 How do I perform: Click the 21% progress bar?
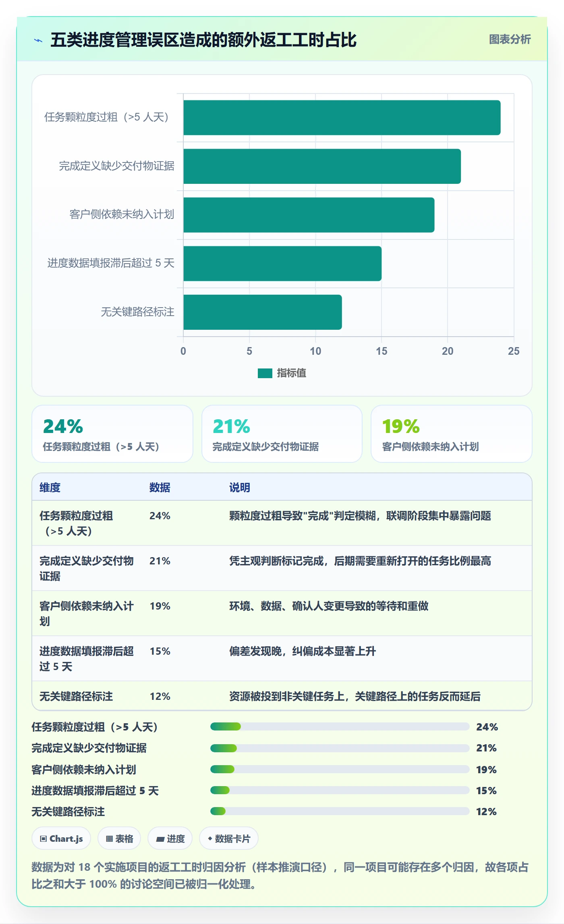tap(340, 748)
